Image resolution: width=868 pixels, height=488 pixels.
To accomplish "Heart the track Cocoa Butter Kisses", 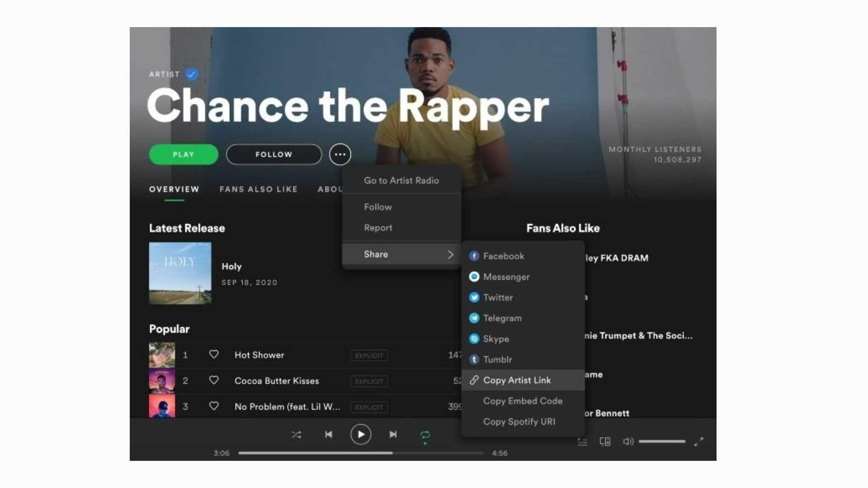I will tap(214, 380).
